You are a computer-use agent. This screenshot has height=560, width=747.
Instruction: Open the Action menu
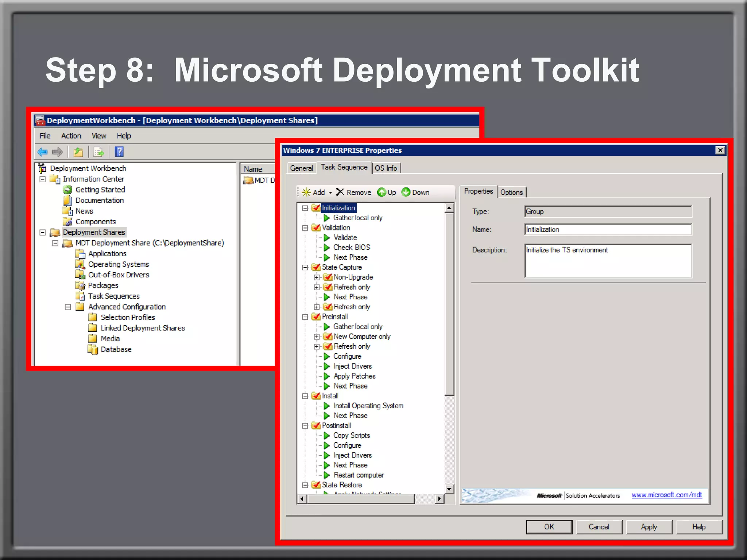[71, 136]
